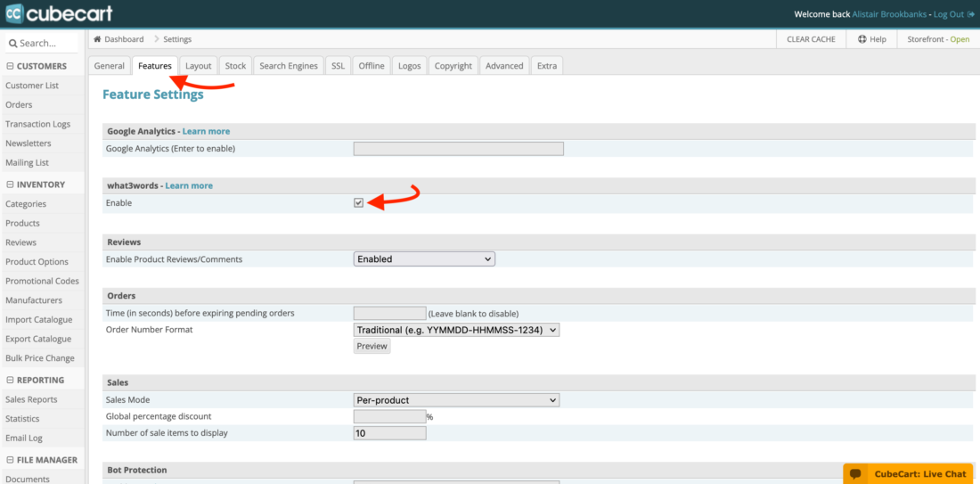Image resolution: width=980 pixels, height=484 pixels.
Task: Switch to the Search Engines tab
Action: [289, 66]
